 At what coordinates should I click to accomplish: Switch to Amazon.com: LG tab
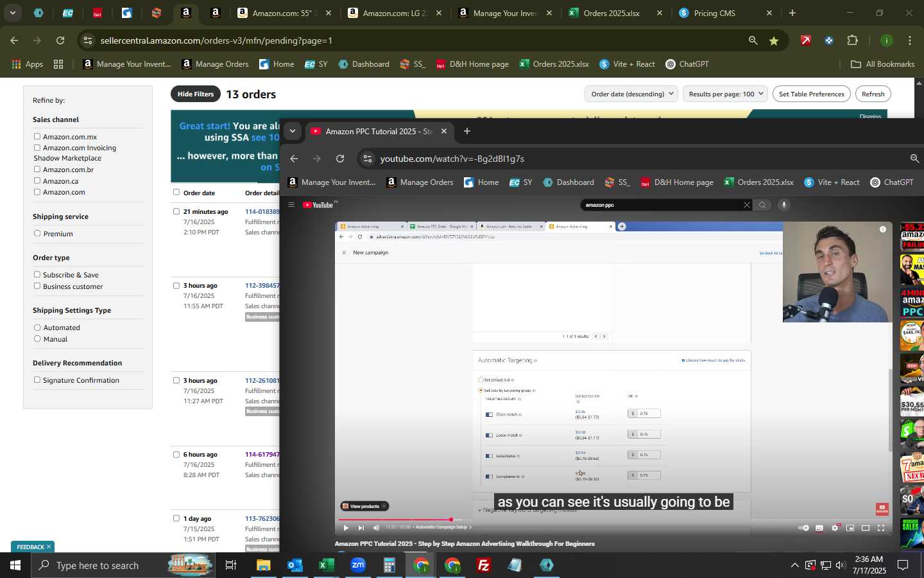point(394,13)
